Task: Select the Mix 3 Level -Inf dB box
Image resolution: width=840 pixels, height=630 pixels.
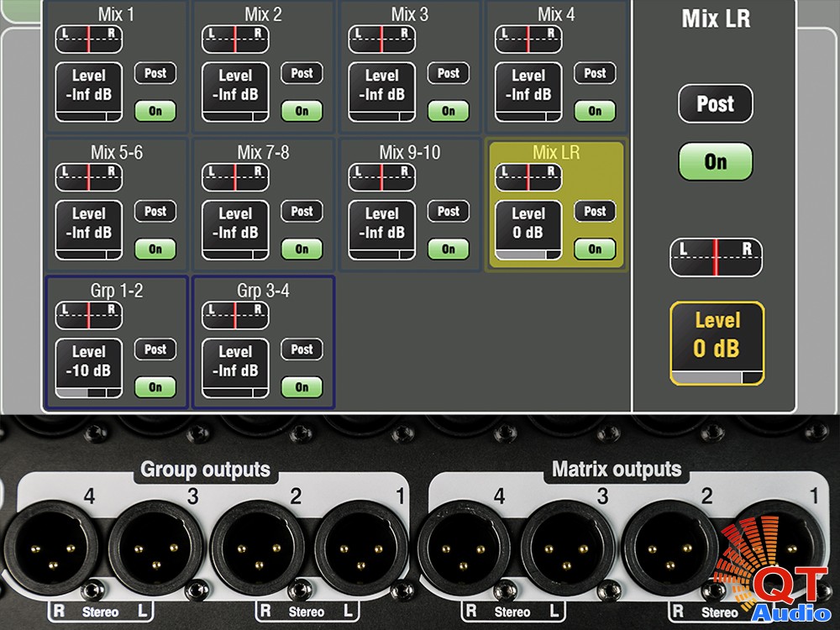Action: 382,91
